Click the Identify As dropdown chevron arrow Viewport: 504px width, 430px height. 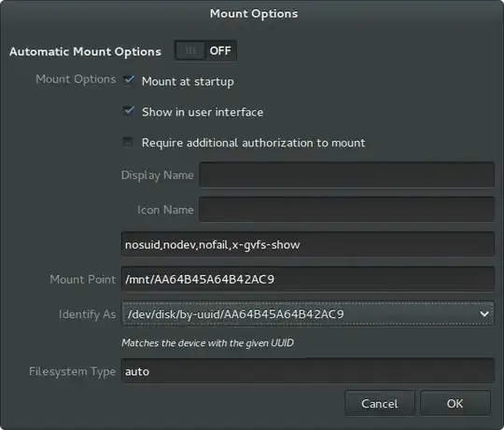click(484, 313)
